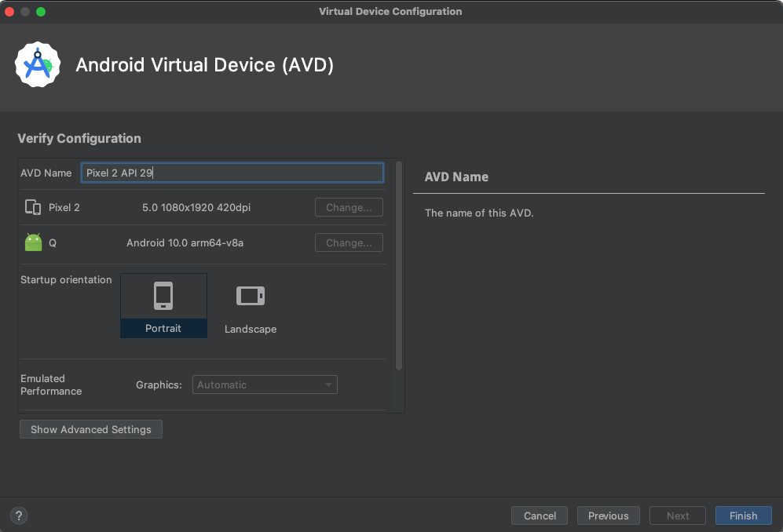The height and width of the screenshot is (532, 783).
Task: Click the green Android Q system image icon
Action: pos(34,242)
